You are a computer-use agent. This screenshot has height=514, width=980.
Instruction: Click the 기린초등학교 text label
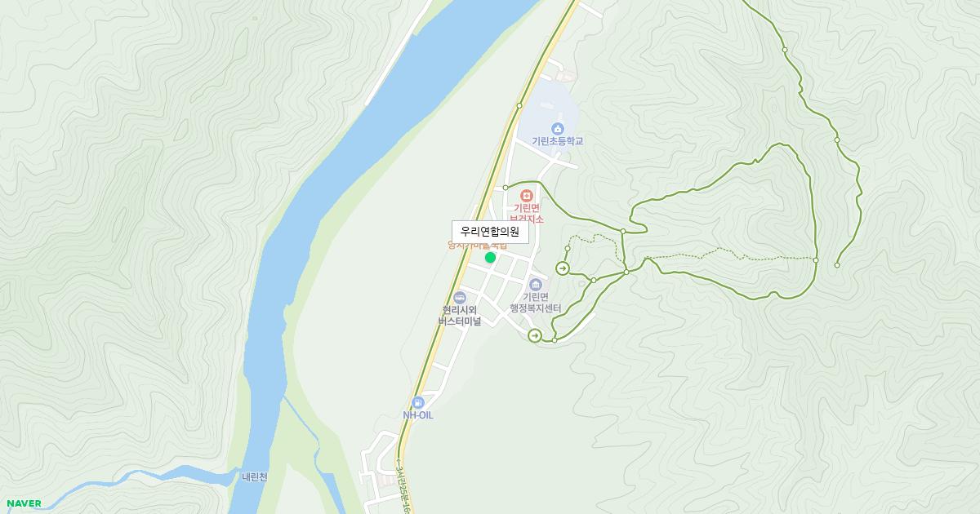pos(558,141)
